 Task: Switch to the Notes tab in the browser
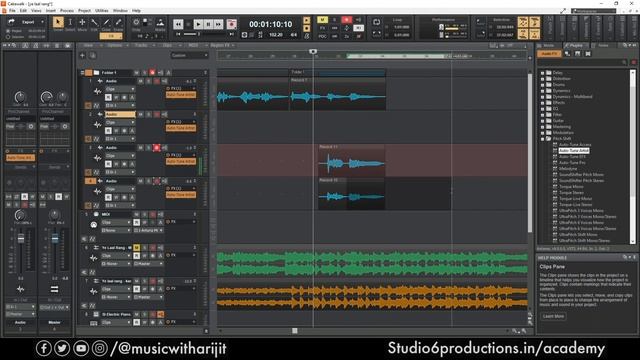603,45
